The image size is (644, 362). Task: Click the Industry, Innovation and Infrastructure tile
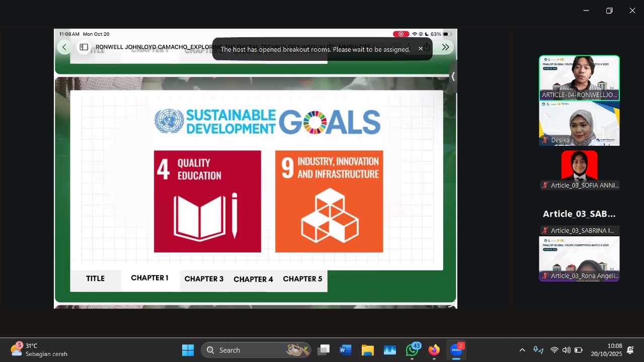[329, 201]
